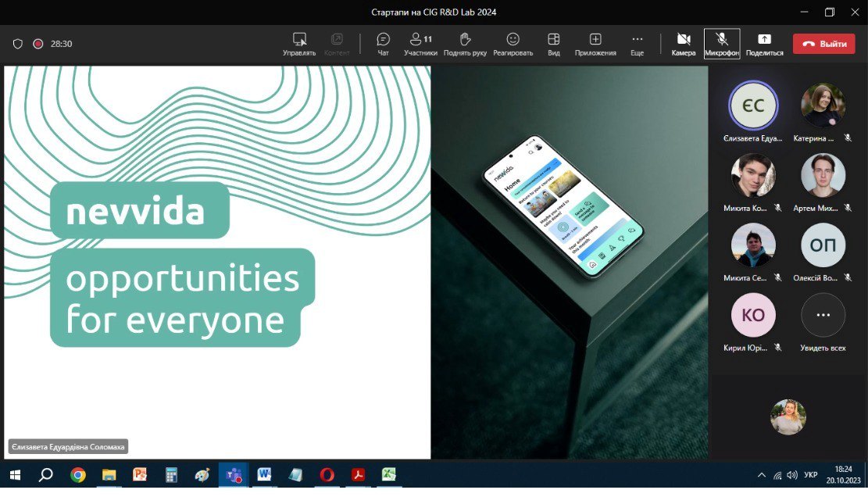Raise your hand in the meeting
Viewport: 868px width, 497px height.
click(x=465, y=44)
